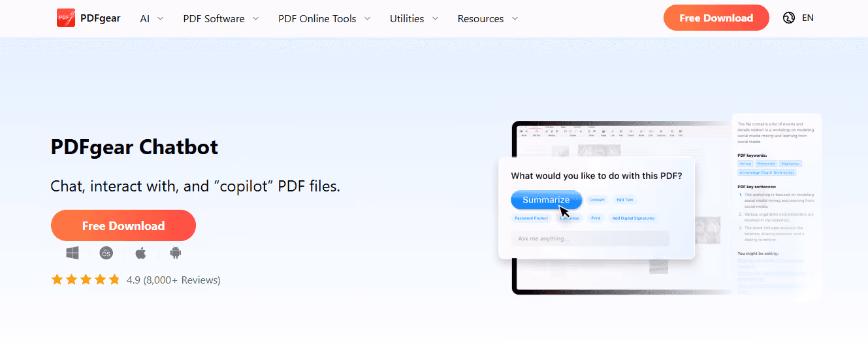Click the PDF keywords: label

coord(751,155)
